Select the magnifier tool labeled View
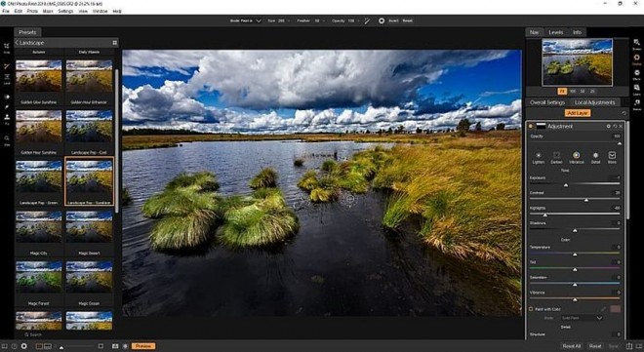Image resolution: width=644 pixels, height=352 pixels. tap(7, 139)
